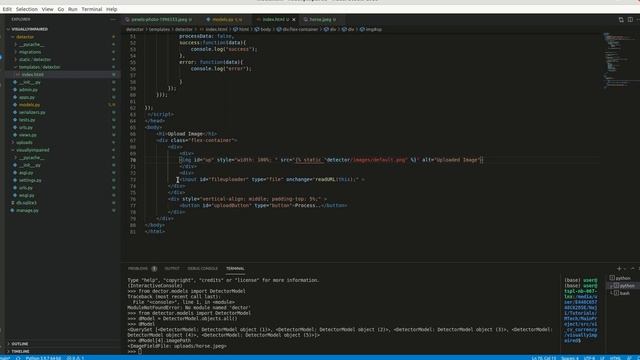
Task: Open the Go menu
Action: pos(61,9)
